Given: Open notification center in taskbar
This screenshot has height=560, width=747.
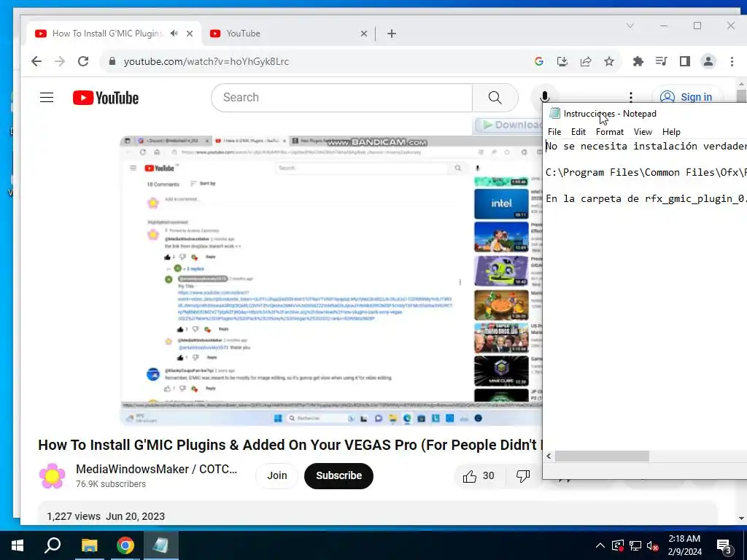Looking at the screenshot, I should 724,547.
